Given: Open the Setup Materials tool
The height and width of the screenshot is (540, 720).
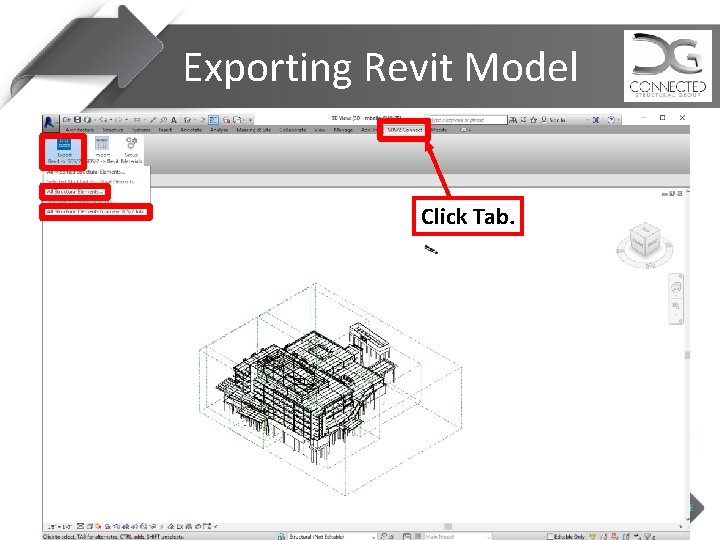Looking at the screenshot, I should tap(131, 151).
